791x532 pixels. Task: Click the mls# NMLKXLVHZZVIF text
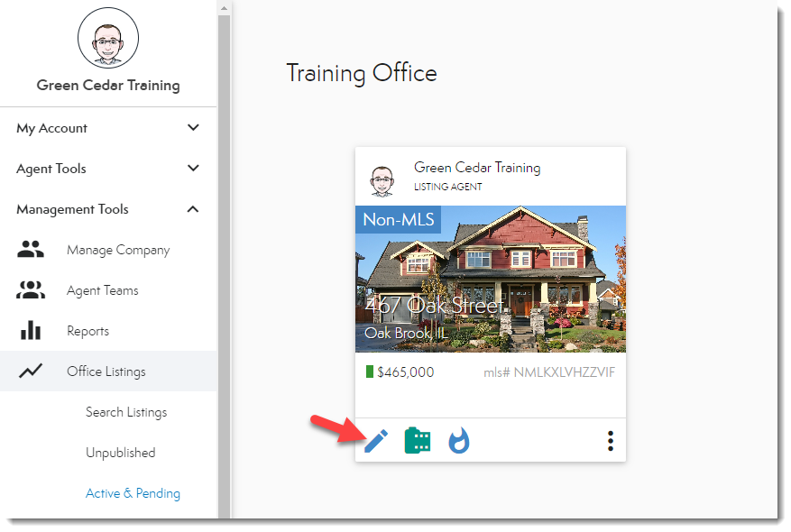pos(549,372)
